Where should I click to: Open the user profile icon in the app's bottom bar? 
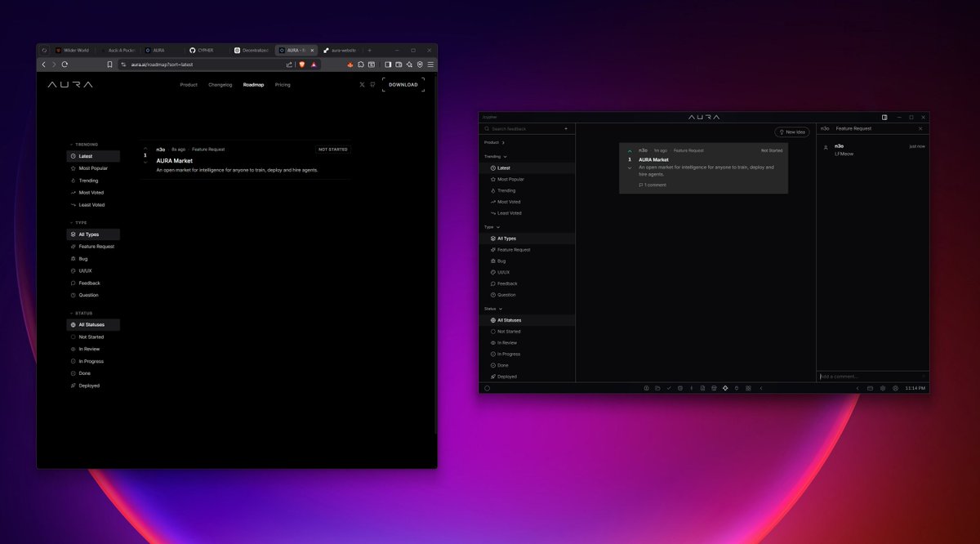pos(895,388)
